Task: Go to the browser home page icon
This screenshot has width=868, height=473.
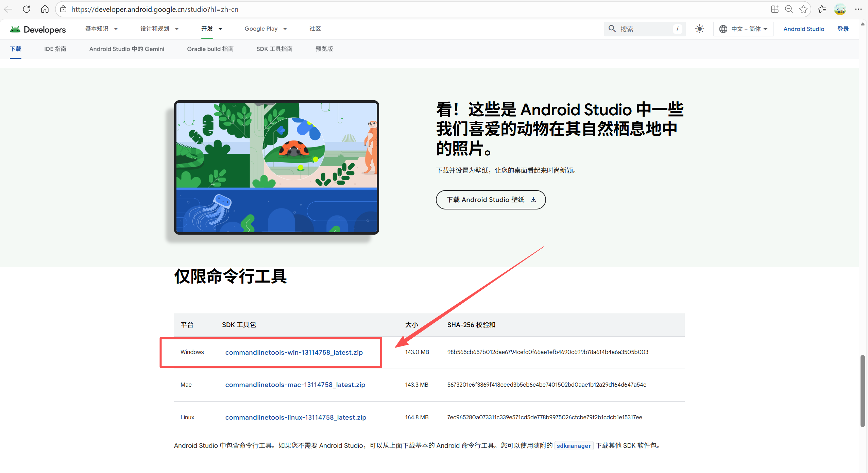Action: [45, 9]
